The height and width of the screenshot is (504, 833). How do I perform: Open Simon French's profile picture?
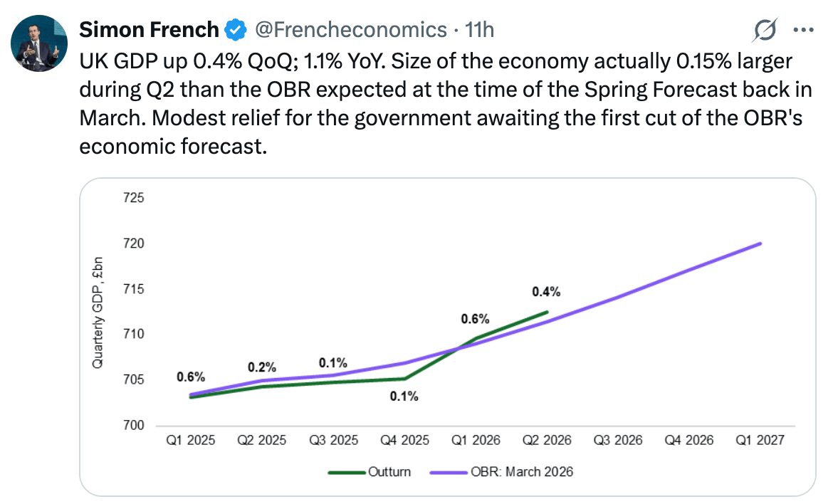(39, 43)
